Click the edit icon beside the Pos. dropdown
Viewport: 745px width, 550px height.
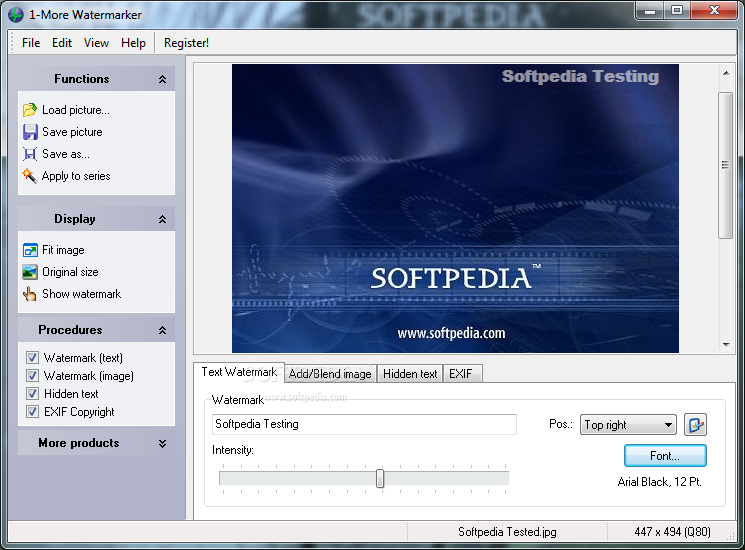tap(695, 424)
